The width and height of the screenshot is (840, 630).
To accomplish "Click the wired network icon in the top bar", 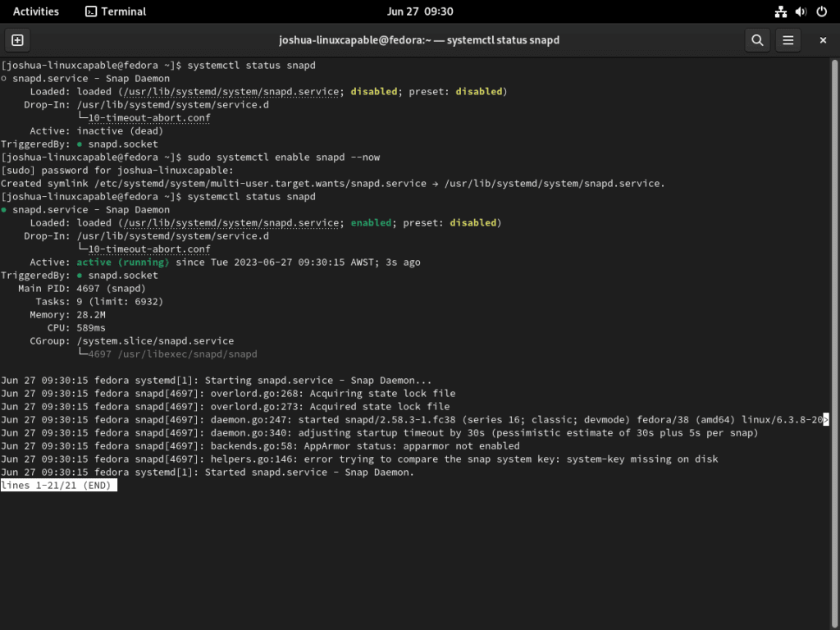I will tap(780, 11).
